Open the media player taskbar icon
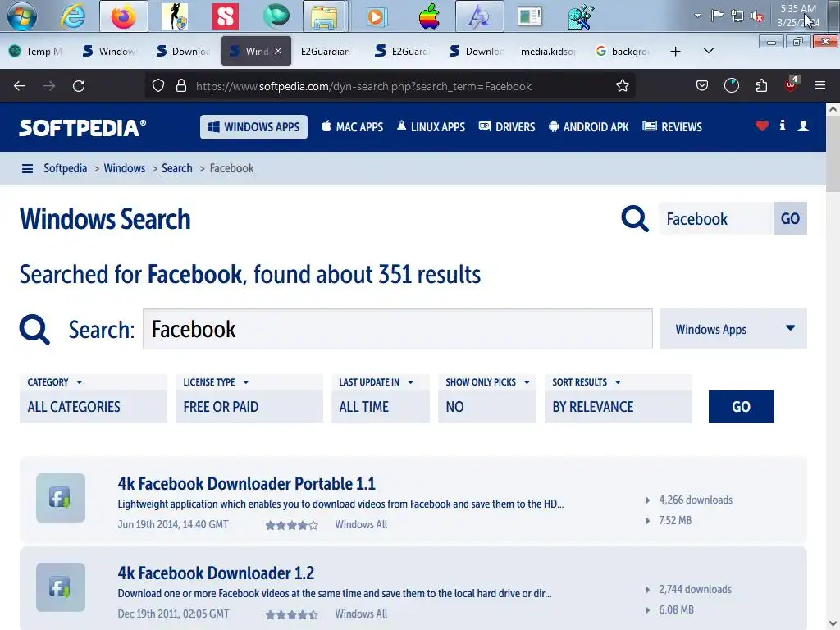 pyautogui.click(x=376, y=16)
